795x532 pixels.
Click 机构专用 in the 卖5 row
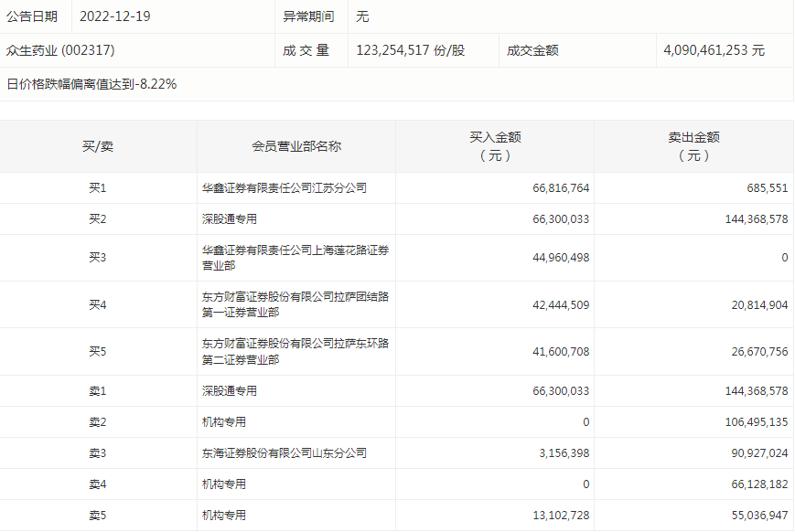coord(223,516)
